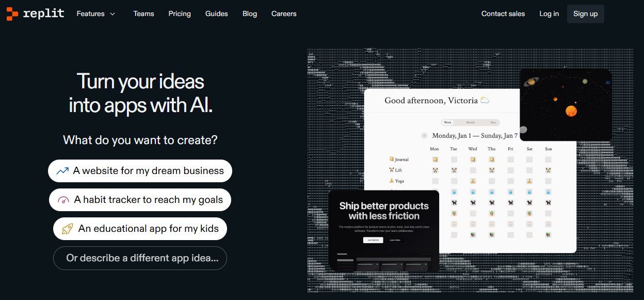This screenshot has width=644, height=300.
Task: Go to previous week using the arrow
Action: (424, 136)
